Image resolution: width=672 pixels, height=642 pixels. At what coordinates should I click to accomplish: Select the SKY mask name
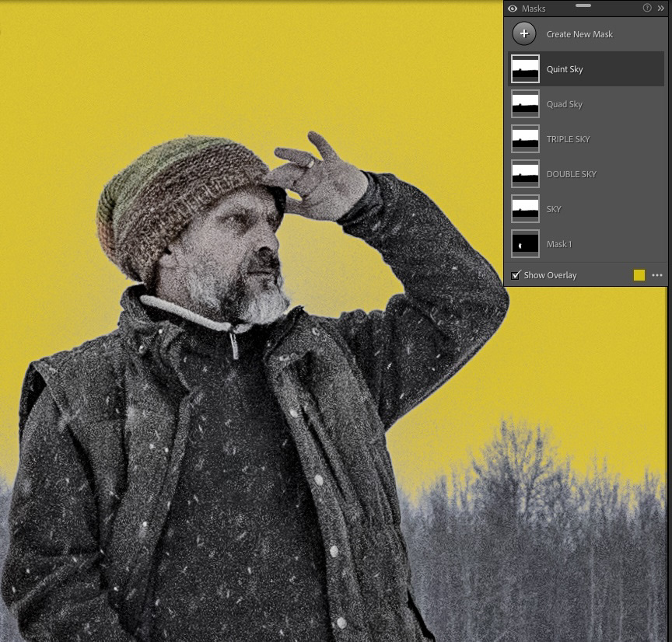click(x=554, y=209)
